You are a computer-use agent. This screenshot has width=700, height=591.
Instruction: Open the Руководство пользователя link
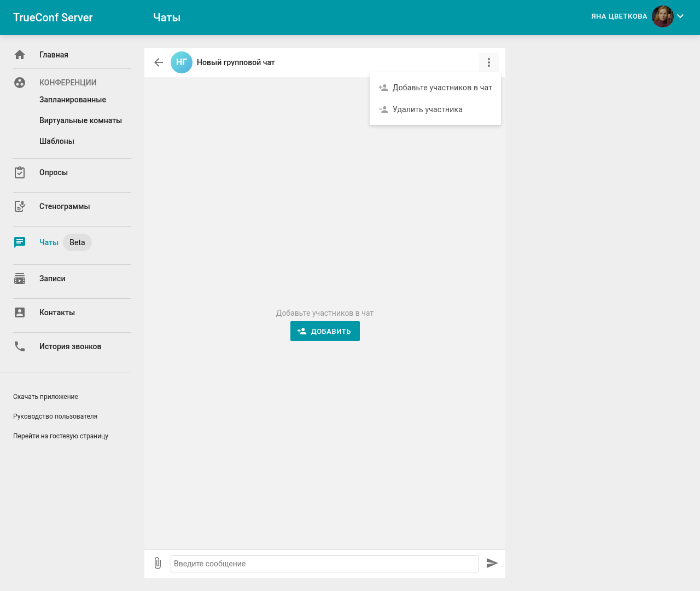coord(55,416)
